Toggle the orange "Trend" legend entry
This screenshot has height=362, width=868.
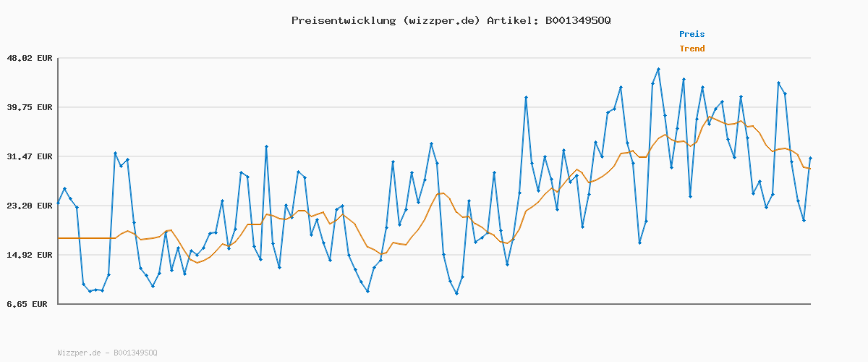pos(692,49)
